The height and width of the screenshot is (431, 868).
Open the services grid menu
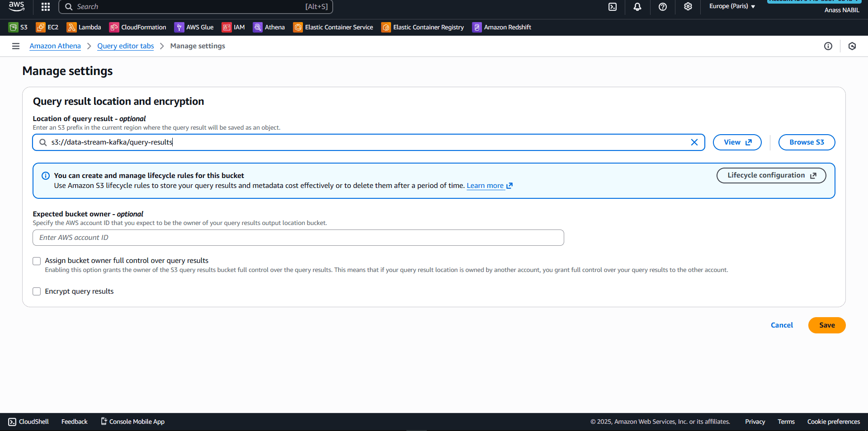tap(45, 7)
